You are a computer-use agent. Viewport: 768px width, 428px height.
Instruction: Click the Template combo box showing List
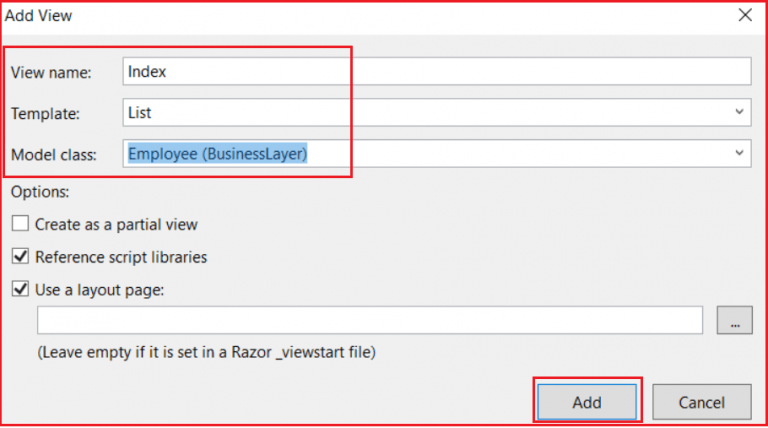click(x=437, y=112)
